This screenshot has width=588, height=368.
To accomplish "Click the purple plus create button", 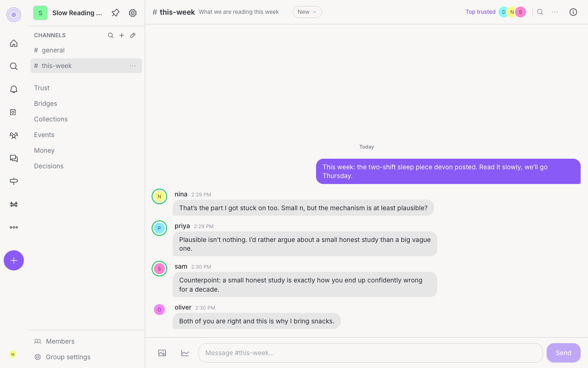I will (14, 260).
